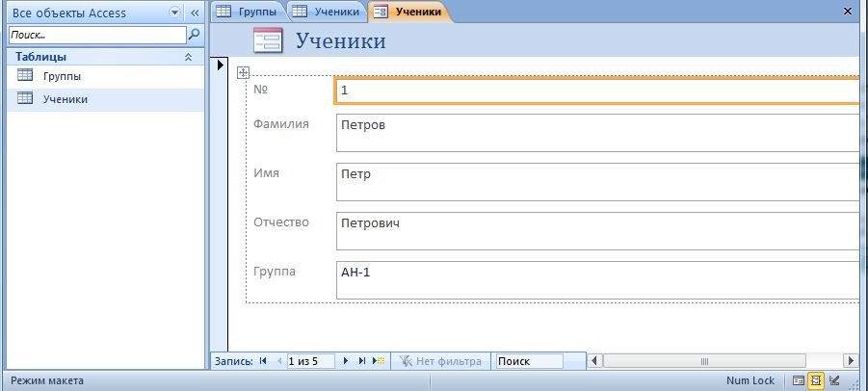Click the record selector arrow on form
Viewport: 868px width, 391px height.
coord(220,65)
